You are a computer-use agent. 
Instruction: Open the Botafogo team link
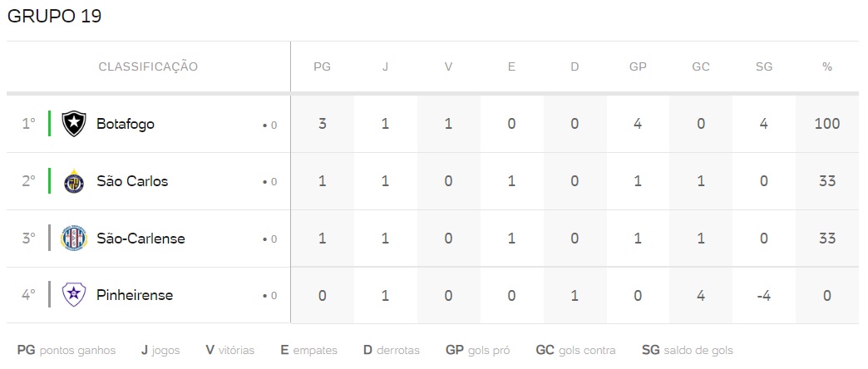125,124
